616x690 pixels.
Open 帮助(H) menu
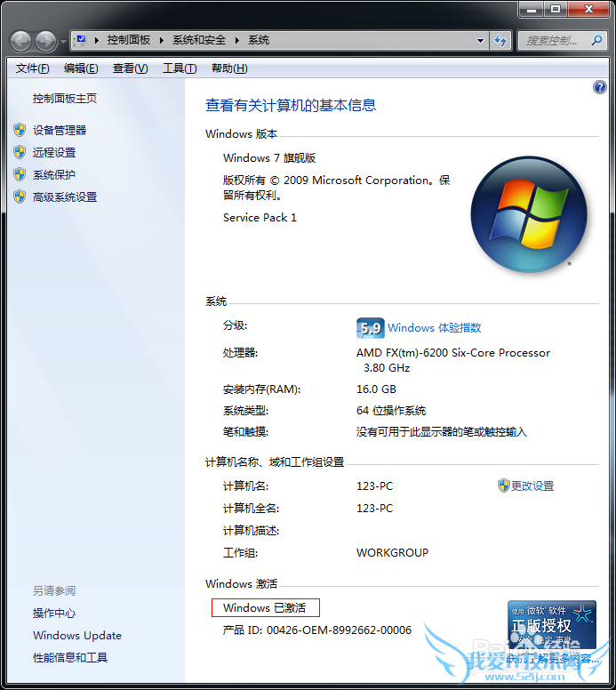(229, 68)
